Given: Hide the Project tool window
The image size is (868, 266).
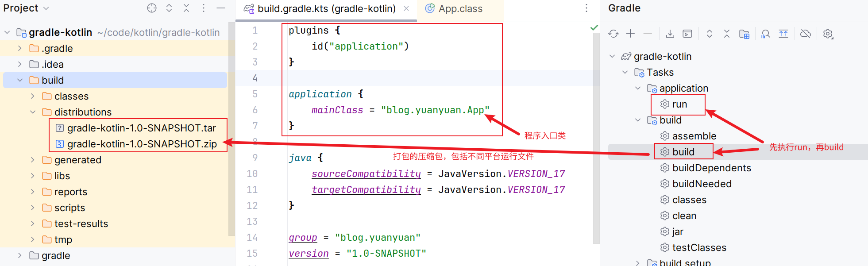Looking at the screenshot, I should pos(221,8).
